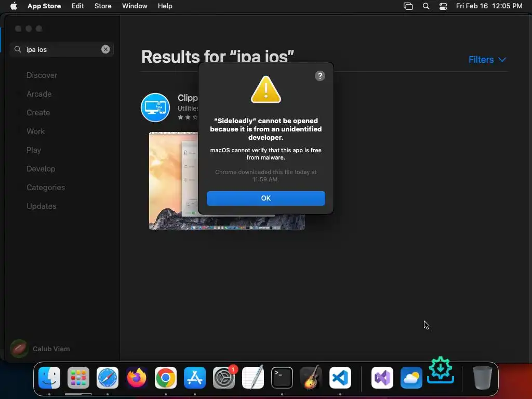Click the Sideloadly gear icon in Dock
This screenshot has height=399, width=532.
tap(441, 370)
